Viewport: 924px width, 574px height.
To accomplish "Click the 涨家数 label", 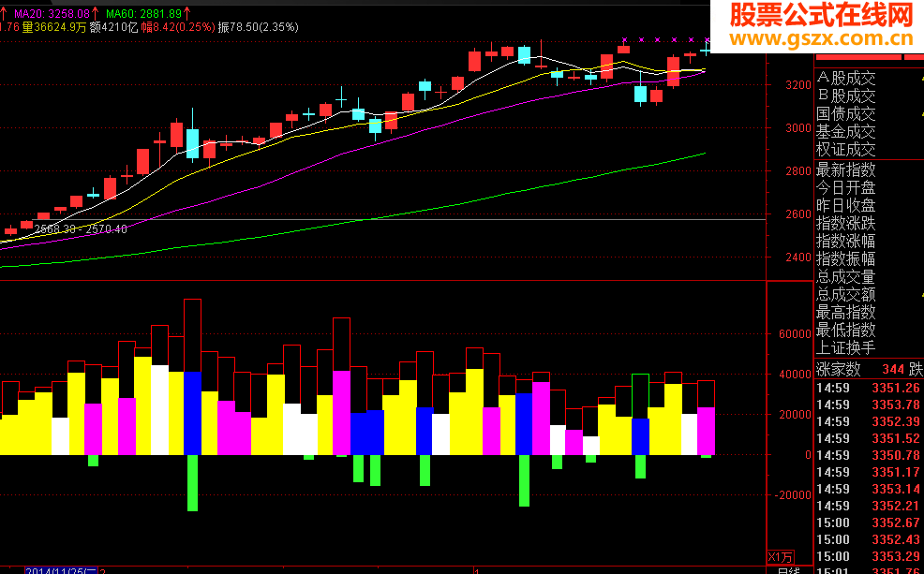I will click(839, 369).
